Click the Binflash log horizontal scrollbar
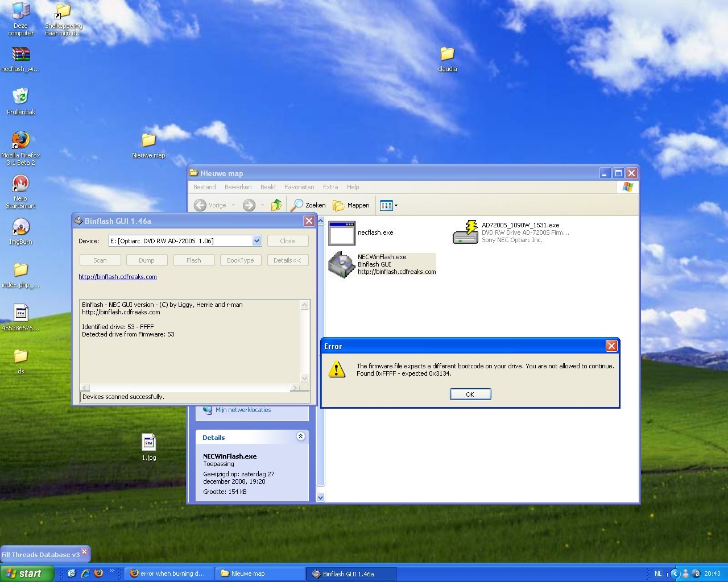Viewport: 728px width, 582px height. pyautogui.click(x=190, y=388)
